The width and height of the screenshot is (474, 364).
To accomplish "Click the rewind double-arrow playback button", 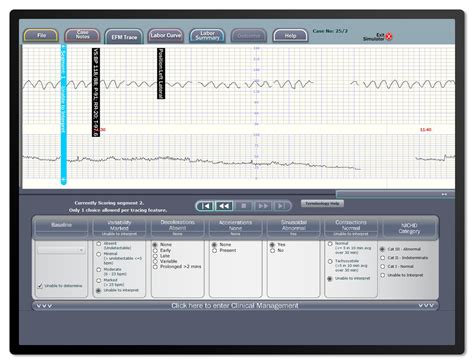I will click(224, 206).
